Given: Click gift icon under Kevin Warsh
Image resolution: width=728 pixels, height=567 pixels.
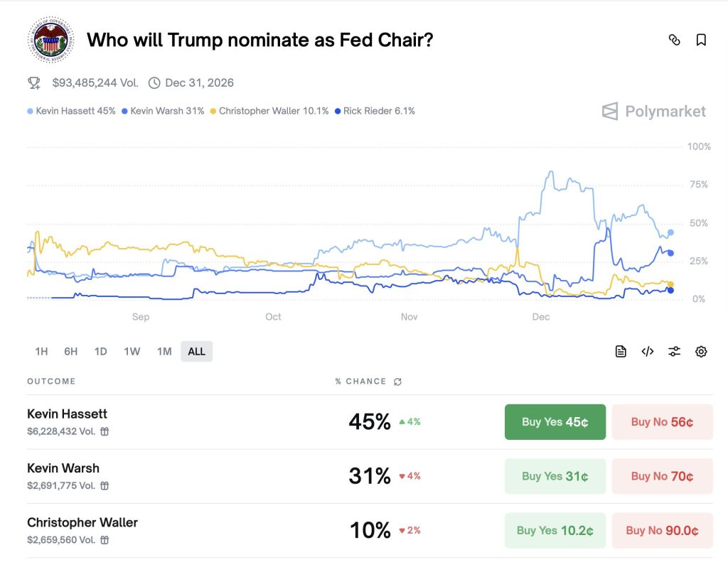Looking at the screenshot, I should (105, 486).
